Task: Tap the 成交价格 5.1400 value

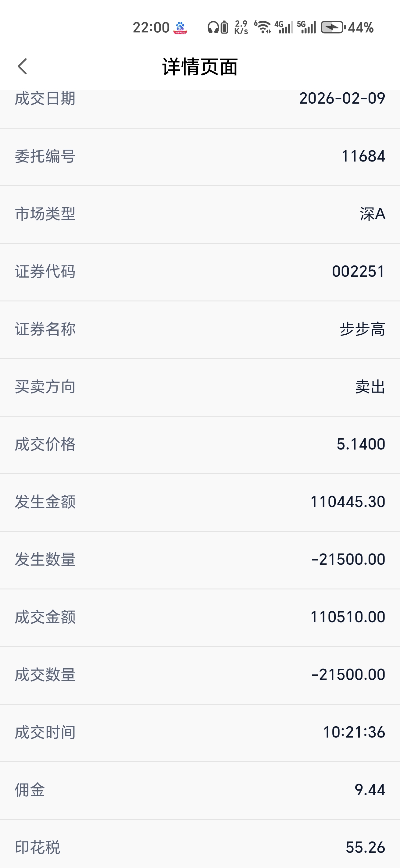Action: [x=361, y=444]
